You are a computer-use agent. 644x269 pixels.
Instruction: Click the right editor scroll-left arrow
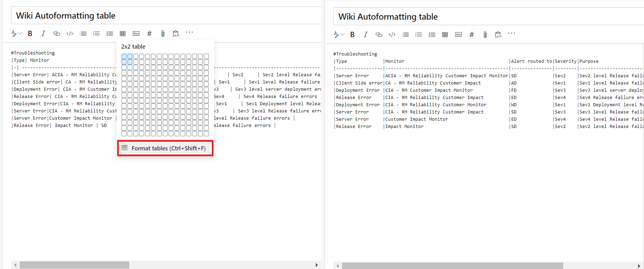[x=338, y=266]
